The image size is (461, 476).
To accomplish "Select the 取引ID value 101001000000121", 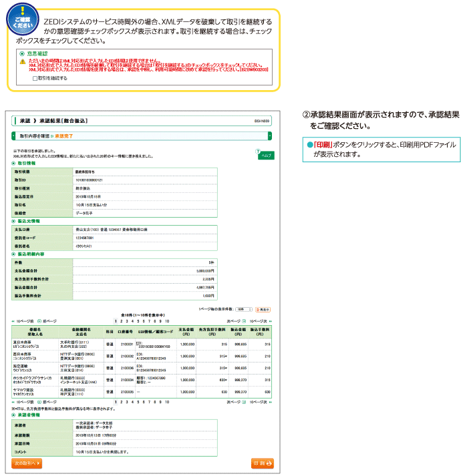I will 89,180.
